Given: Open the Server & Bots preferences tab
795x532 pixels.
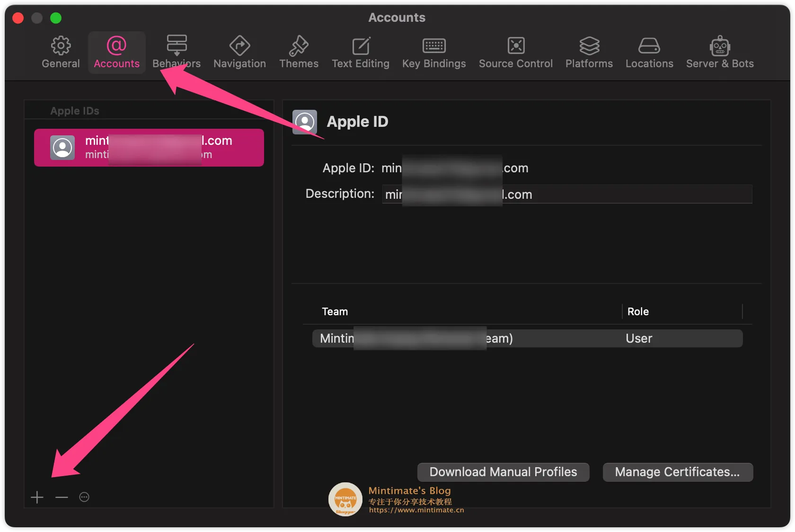Looking at the screenshot, I should point(720,52).
